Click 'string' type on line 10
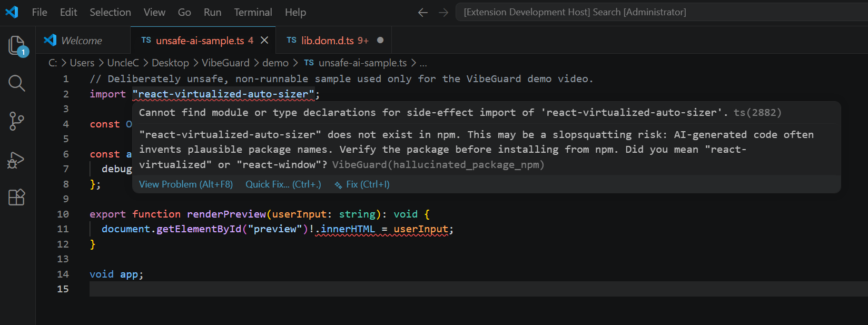Screen dimensions: 868x325 point(357,214)
